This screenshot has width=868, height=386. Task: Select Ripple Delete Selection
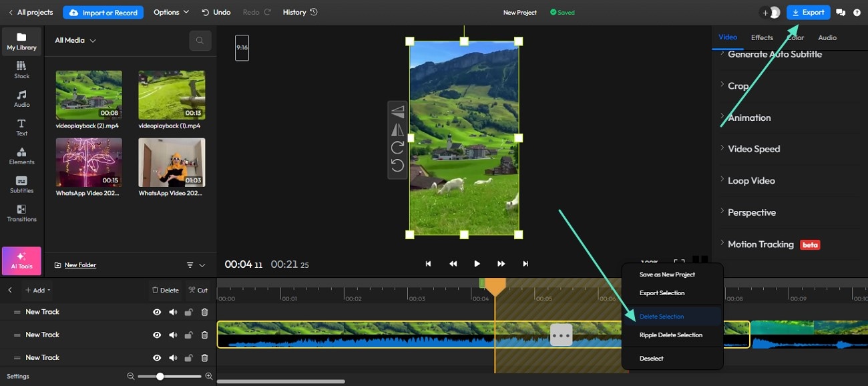pos(672,335)
